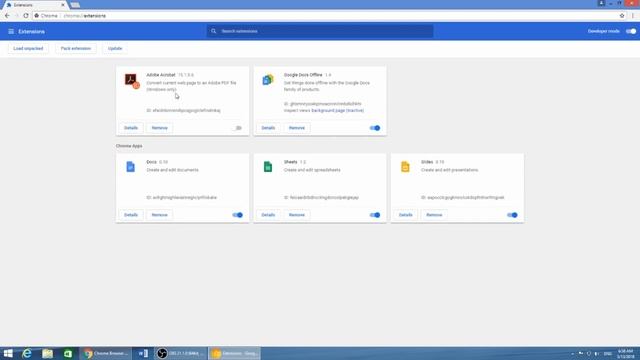The height and width of the screenshot is (360, 640).
Task: Click Pack extension button
Action: pyautogui.click(x=76, y=49)
